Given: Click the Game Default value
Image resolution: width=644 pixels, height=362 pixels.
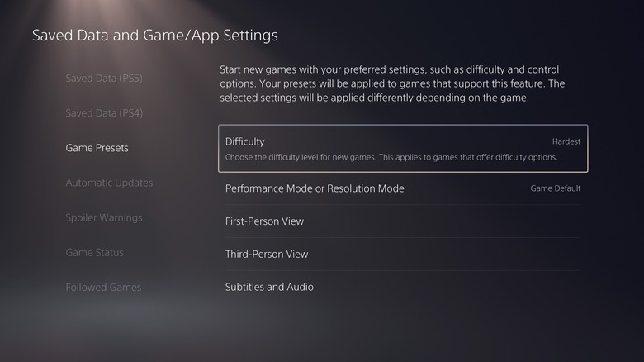Looking at the screenshot, I should coord(556,188).
